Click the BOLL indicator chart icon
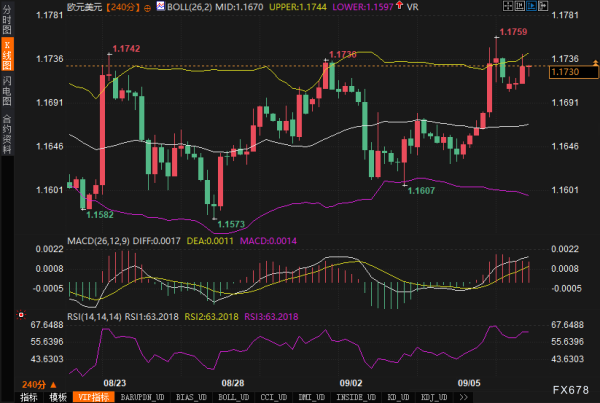Viewport: 600px width, 403px height. coord(166,6)
